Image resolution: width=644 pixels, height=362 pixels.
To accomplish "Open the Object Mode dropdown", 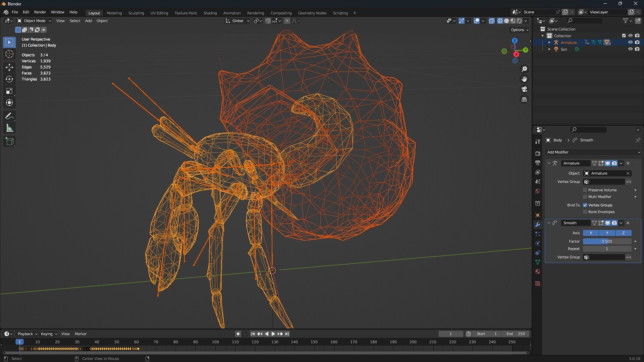I will tap(34, 21).
